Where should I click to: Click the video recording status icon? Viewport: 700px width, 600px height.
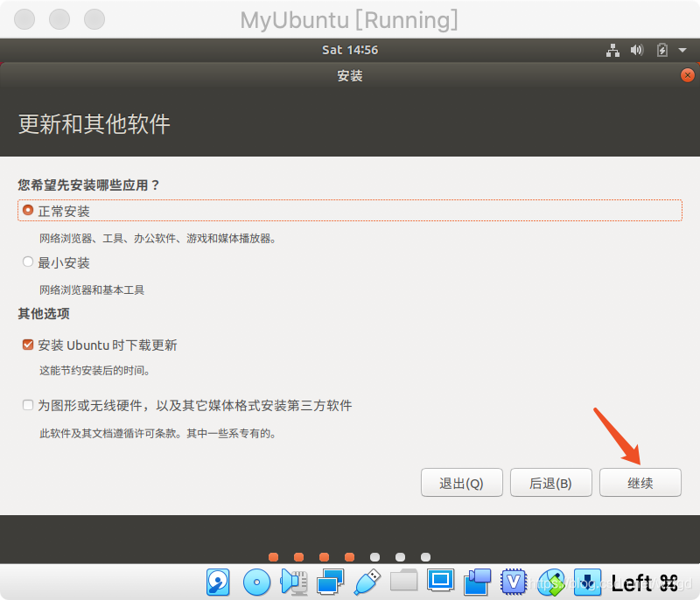point(477,583)
